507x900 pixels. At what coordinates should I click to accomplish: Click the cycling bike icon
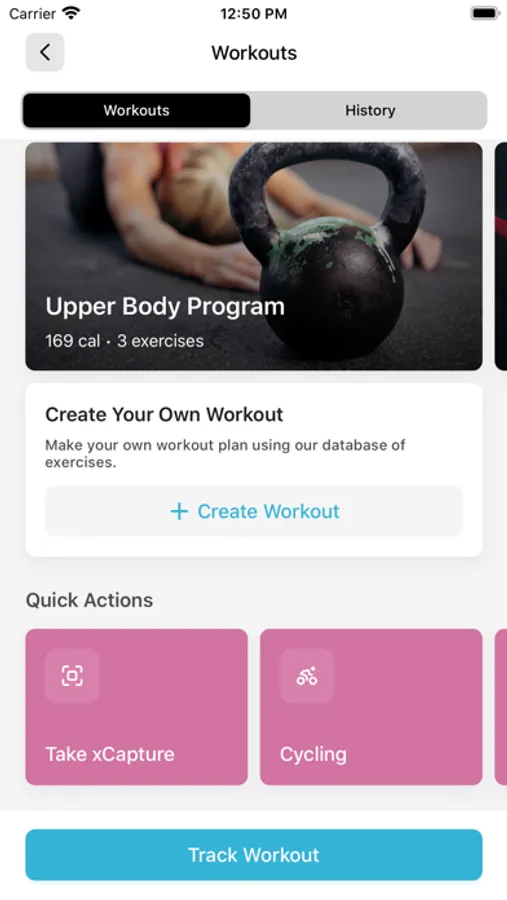307,676
